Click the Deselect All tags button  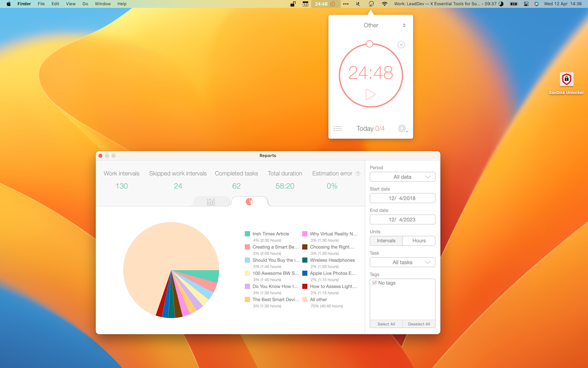[419, 324]
